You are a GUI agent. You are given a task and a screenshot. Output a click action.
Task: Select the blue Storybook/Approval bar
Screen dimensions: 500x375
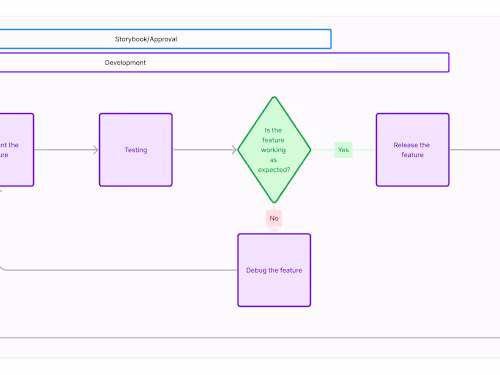tap(165, 39)
